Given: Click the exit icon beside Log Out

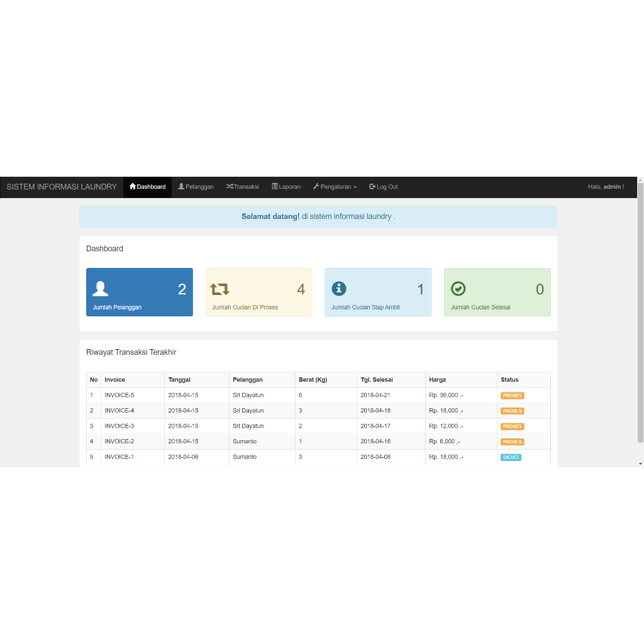Looking at the screenshot, I should (372, 186).
